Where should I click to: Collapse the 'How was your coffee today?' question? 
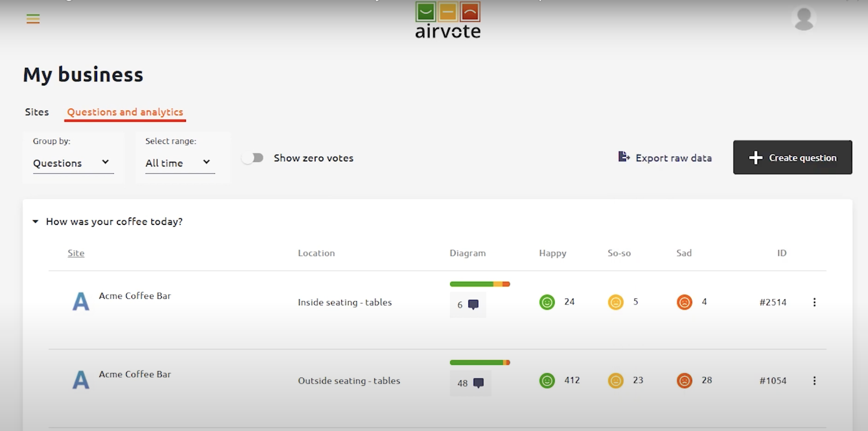[x=36, y=221]
